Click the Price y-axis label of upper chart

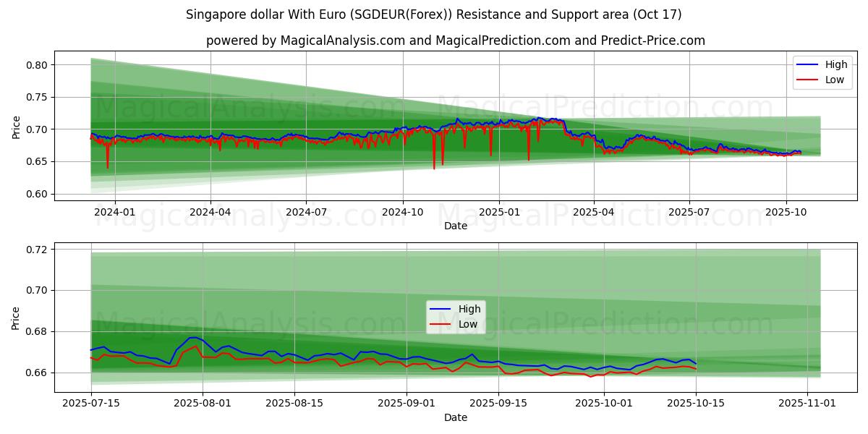coord(16,127)
